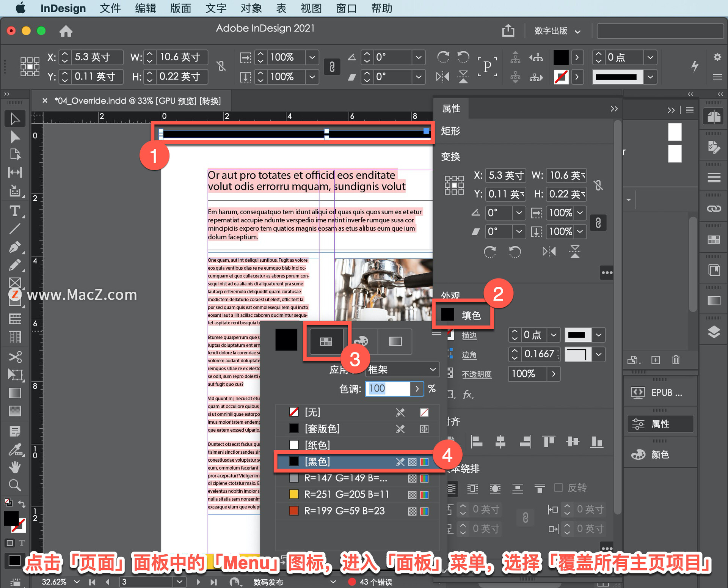Click 色调 tint value field
Screen dimensions: 728x588
tap(388, 389)
